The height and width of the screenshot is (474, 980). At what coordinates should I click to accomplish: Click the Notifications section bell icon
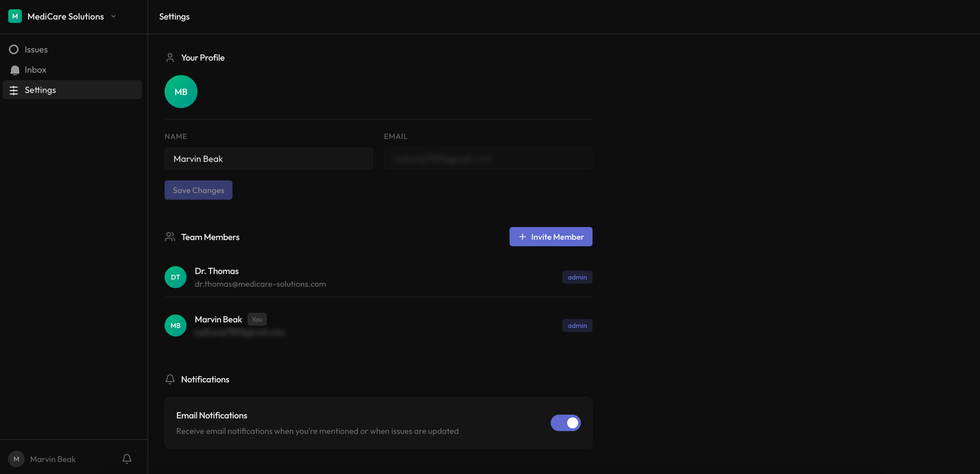point(170,379)
